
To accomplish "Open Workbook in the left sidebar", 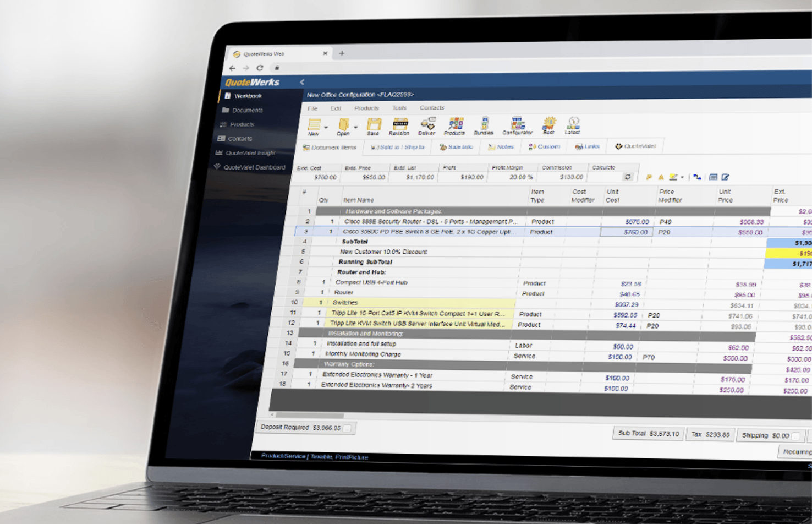I will click(x=243, y=96).
